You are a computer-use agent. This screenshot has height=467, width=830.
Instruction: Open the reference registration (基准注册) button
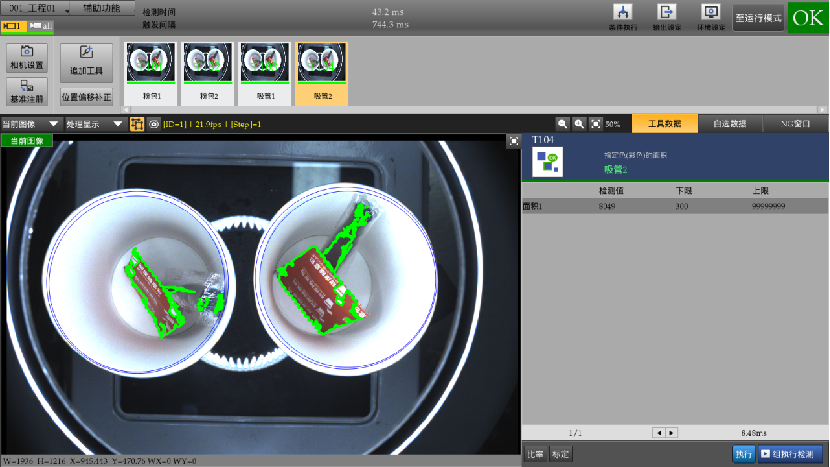[x=27, y=91]
